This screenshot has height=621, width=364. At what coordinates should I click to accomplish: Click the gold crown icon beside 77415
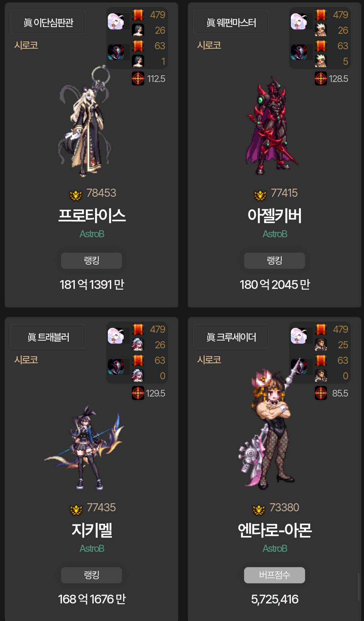[x=260, y=195]
